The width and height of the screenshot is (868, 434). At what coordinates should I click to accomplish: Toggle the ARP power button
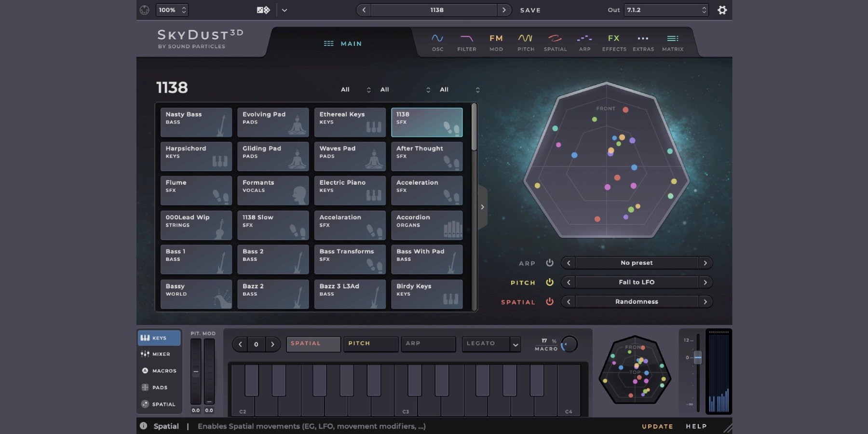[x=549, y=263]
